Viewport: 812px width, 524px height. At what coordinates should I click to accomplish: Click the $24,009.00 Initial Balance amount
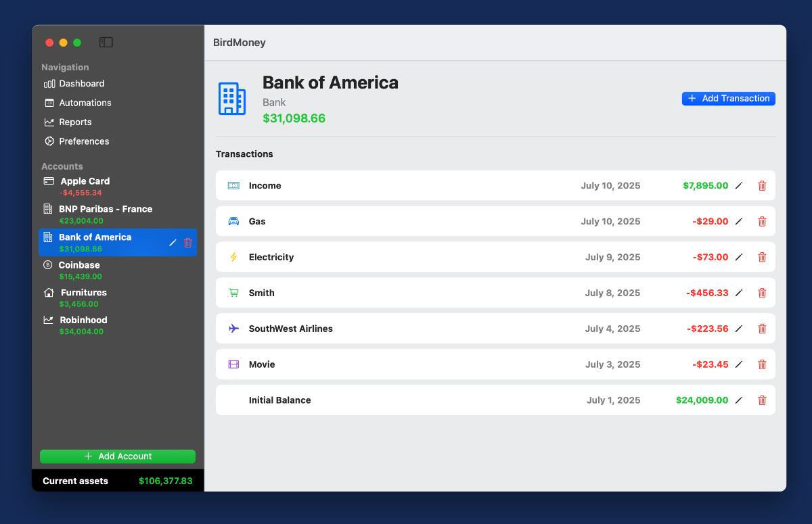point(702,400)
